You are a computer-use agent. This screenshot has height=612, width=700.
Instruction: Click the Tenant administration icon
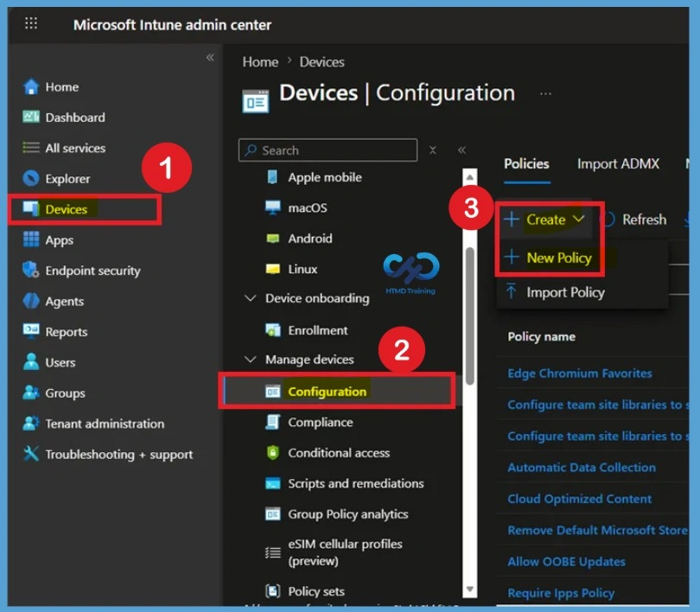pos(31,423)
